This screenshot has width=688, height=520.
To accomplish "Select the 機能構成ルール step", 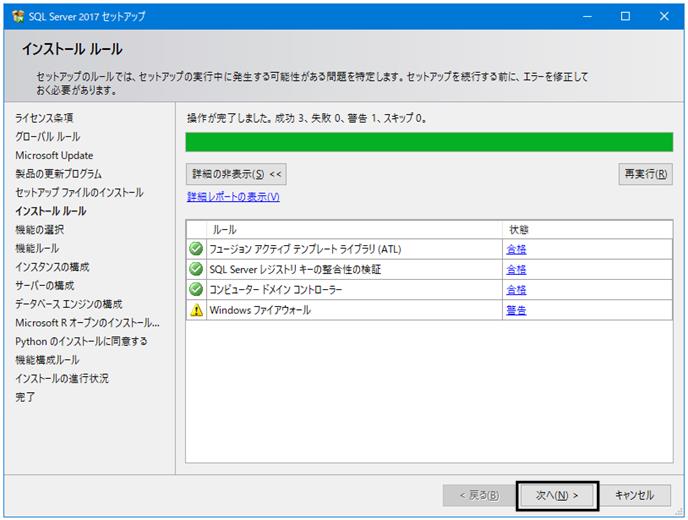I will (x=47, y=360).
